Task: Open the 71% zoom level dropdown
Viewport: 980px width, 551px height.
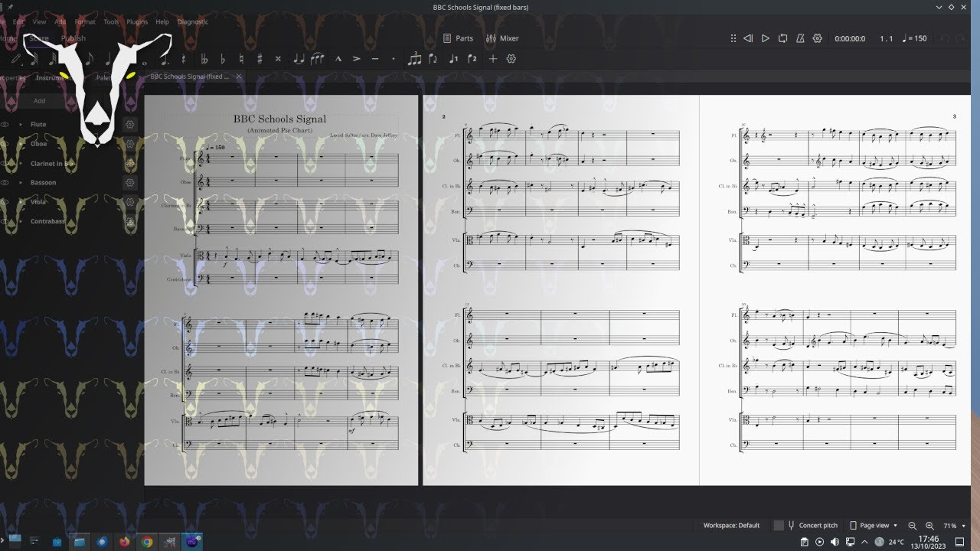Action: pyautogui.click(x=954, y=526)
